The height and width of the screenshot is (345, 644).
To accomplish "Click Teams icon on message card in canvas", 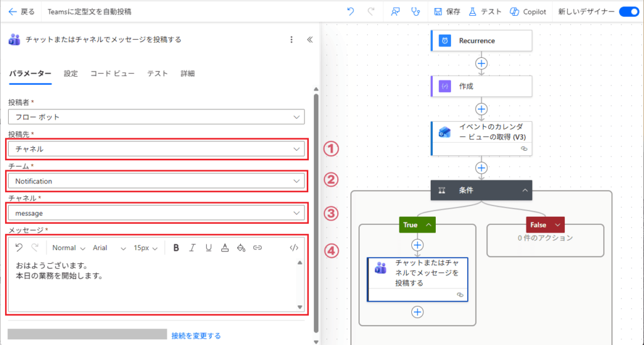I will 380,268.
